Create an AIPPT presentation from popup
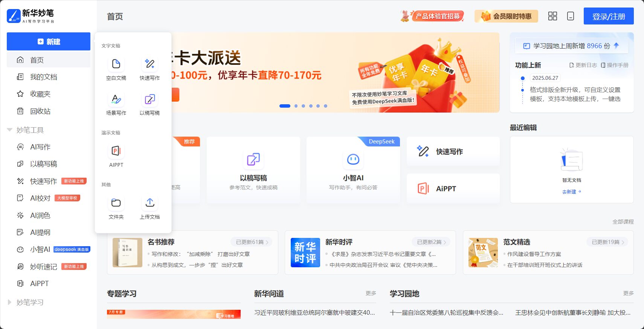644x329 pixels. pyautogui.click(x=116, y=155)
